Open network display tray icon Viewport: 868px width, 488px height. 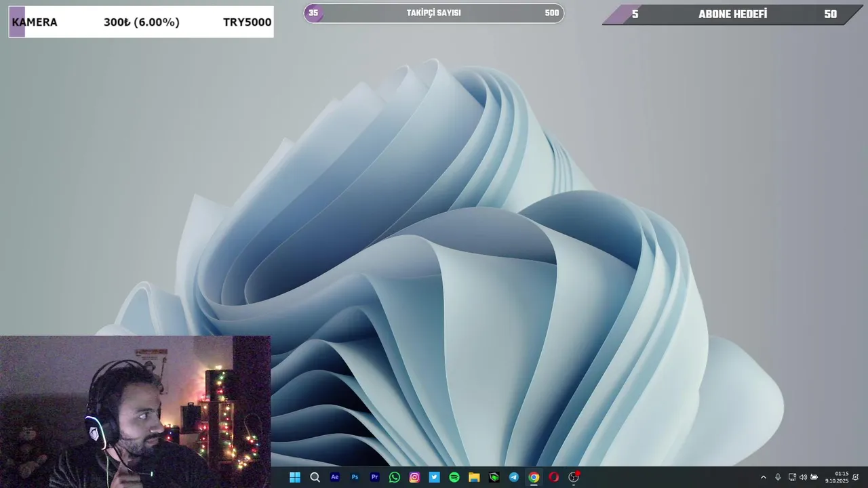click(x=792, y=477)
